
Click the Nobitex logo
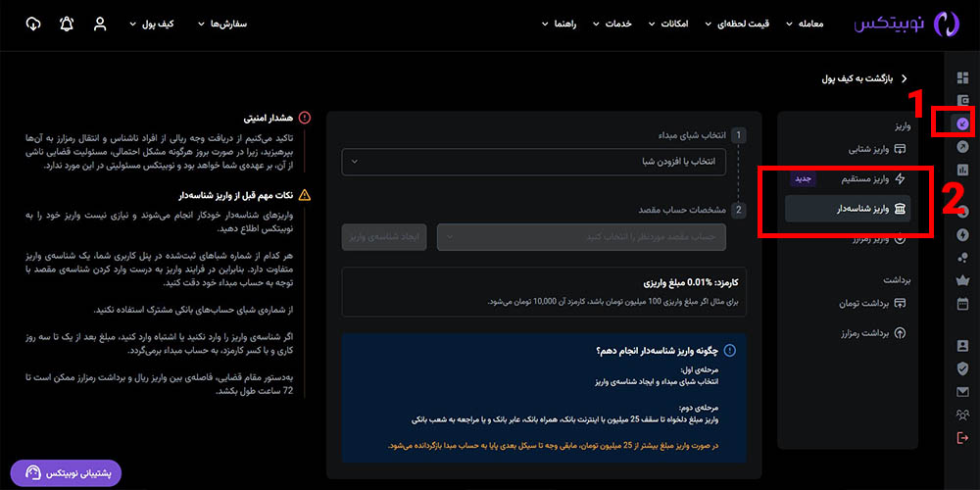[x=906, y=24]
